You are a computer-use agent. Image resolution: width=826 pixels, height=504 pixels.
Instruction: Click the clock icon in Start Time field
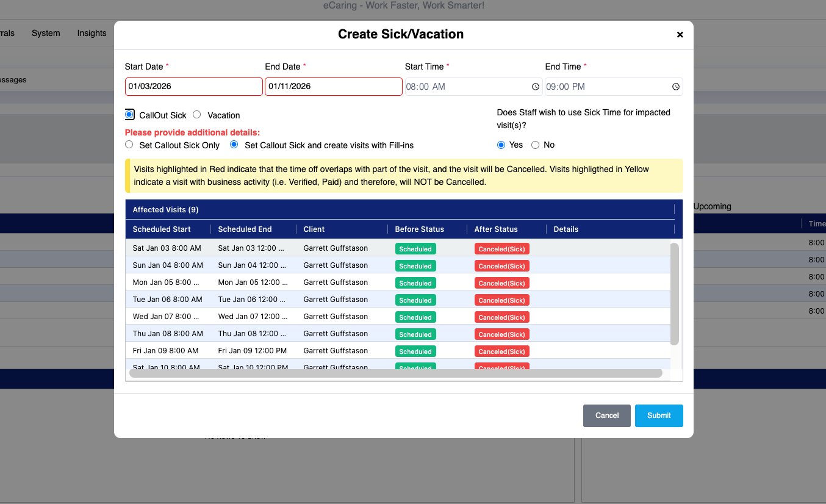coord(536,87)
